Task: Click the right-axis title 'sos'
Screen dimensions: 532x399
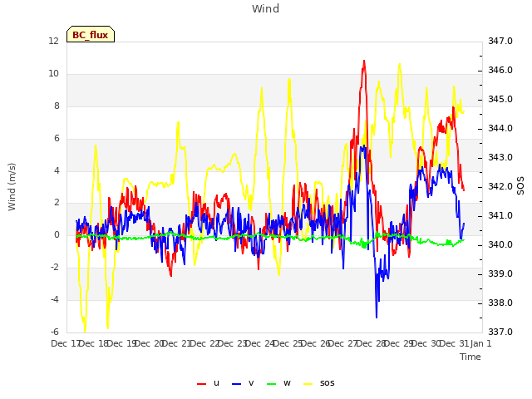Action: pyautogui.click(x=520, y=186)
